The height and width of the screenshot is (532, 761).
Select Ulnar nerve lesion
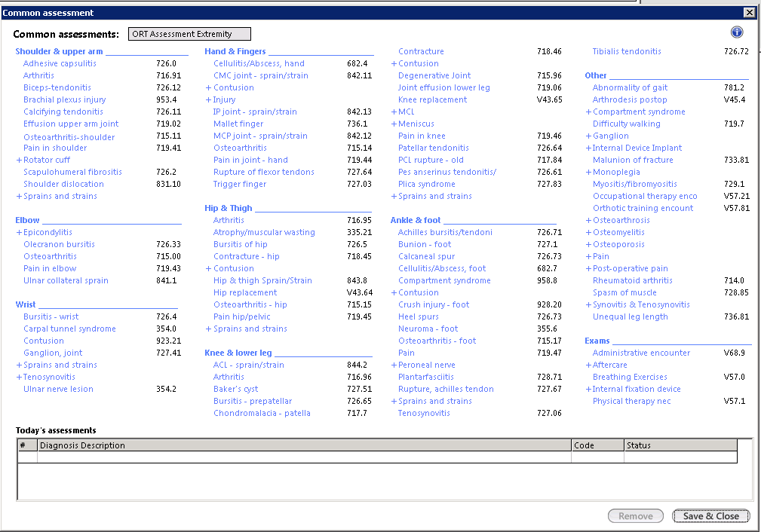pos(58,389)
